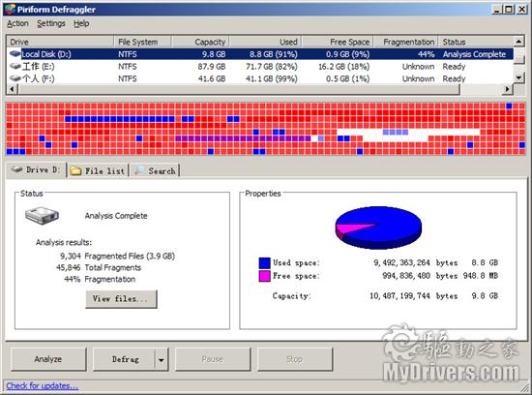Click the '44%' fragmentation cell for D:
532x395 pixels.
[x=427, y=54]
